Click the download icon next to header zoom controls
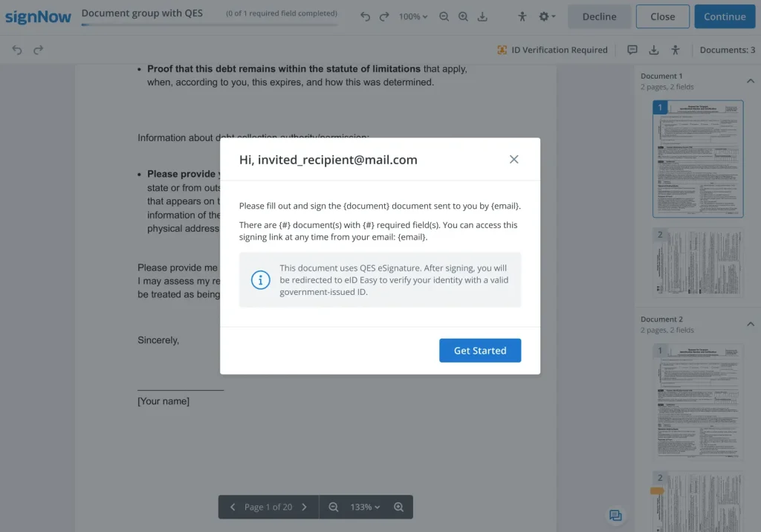The height and width of the screenshot is (532, 761). (x=482, y=17)
